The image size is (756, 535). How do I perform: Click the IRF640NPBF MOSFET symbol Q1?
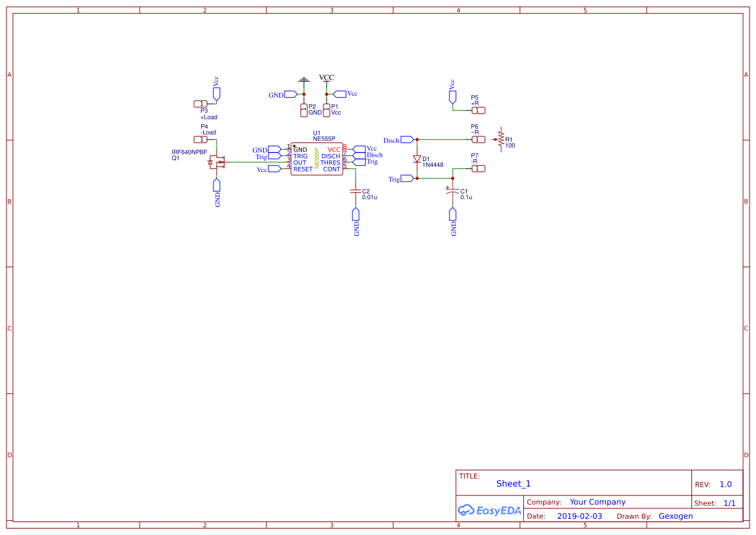(217, 162)
